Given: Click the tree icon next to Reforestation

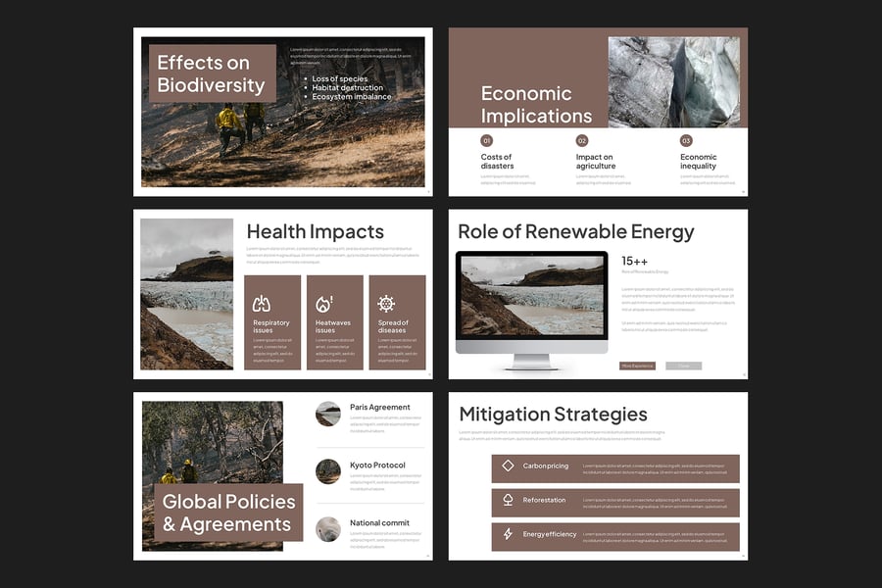Looking at the screenshot, I should pyautogui.click(x=508, y=500).
